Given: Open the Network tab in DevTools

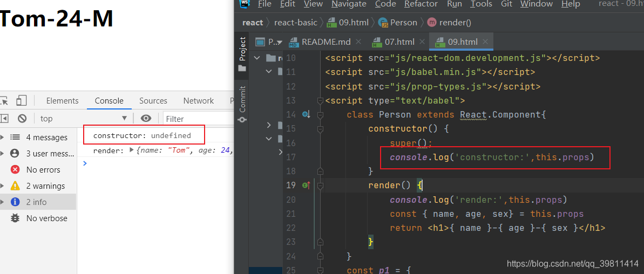Looking at the screenshot, I should coord(198,100).
